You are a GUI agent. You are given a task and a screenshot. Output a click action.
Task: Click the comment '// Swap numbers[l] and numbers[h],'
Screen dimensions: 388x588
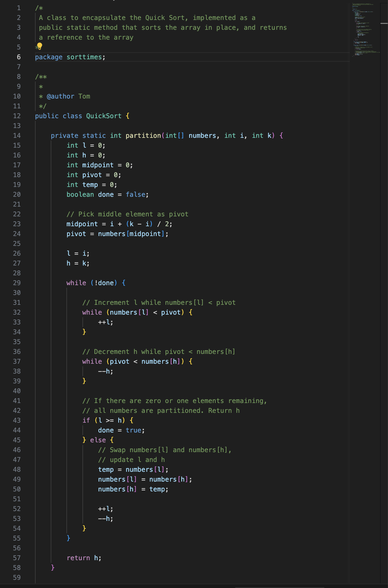point(165,450)
